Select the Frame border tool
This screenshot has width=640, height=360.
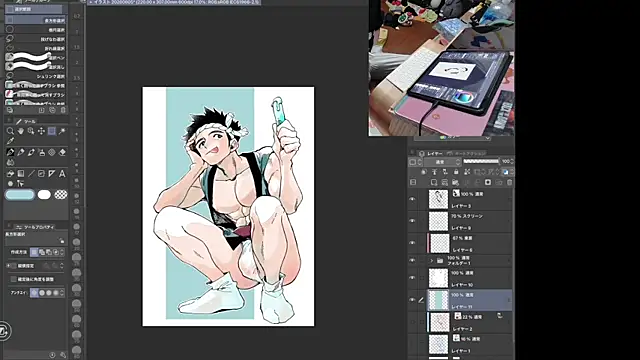click(41, 173)
